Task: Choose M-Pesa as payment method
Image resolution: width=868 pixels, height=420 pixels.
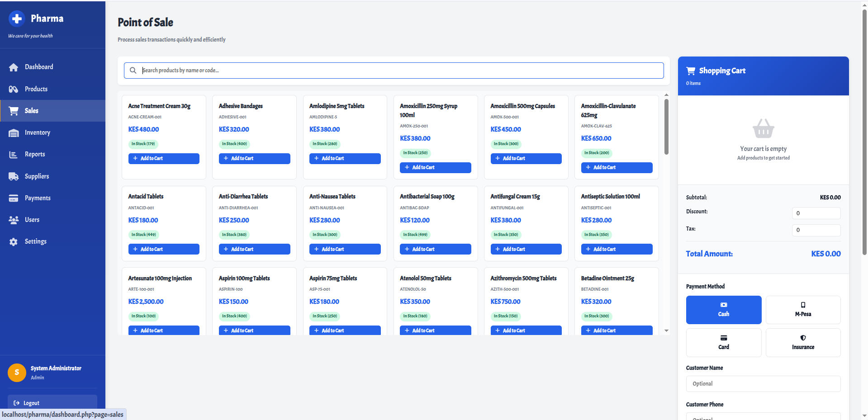Action: click(802, 310)
